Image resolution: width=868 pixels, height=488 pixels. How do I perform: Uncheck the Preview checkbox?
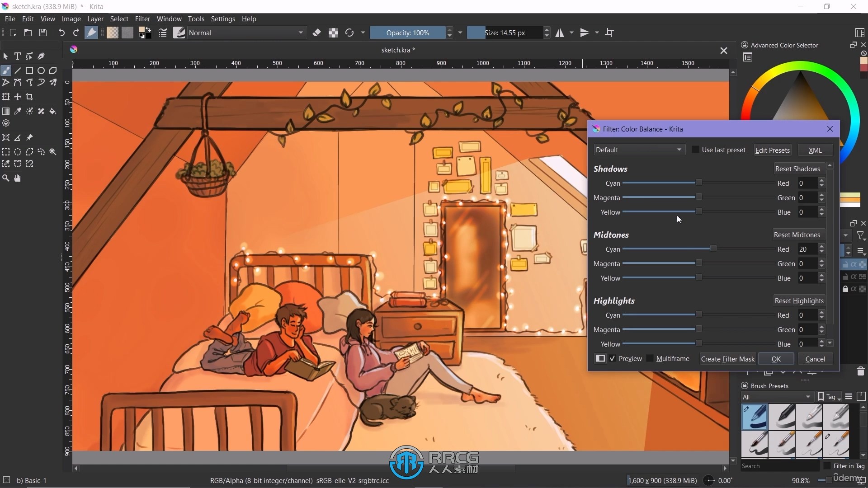click(x=613, y=358)
